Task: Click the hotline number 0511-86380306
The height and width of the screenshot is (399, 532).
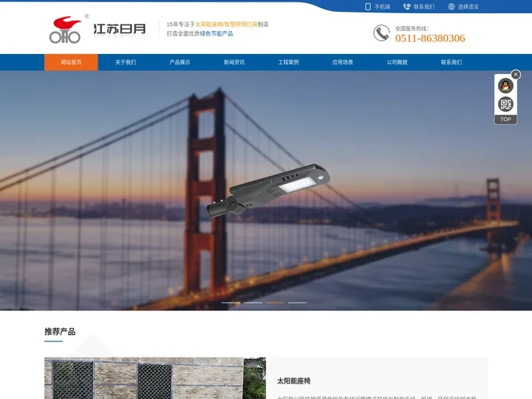Action: [430, 38]
